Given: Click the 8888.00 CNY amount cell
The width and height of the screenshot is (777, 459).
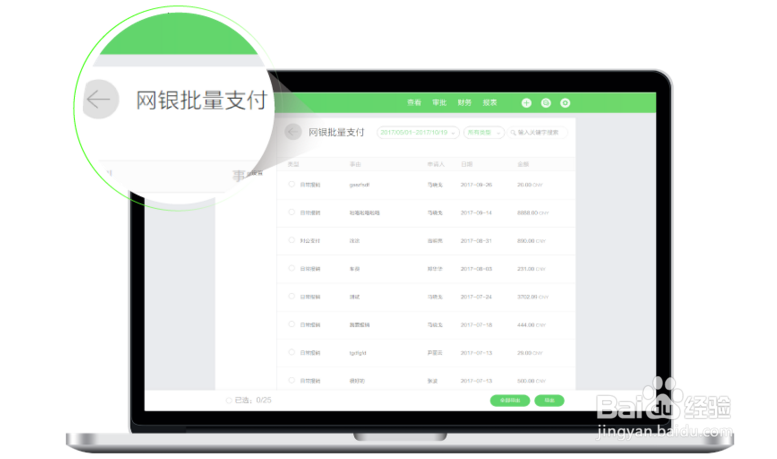Looking at the screenshot, I should [533, 213].
